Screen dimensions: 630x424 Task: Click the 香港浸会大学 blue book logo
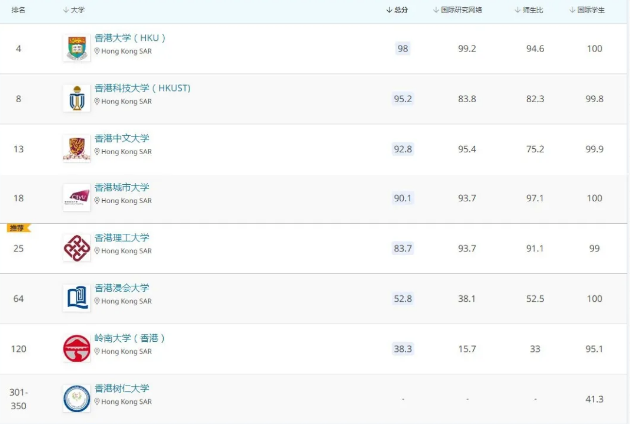pyautogui.click(x=77, y=298)
